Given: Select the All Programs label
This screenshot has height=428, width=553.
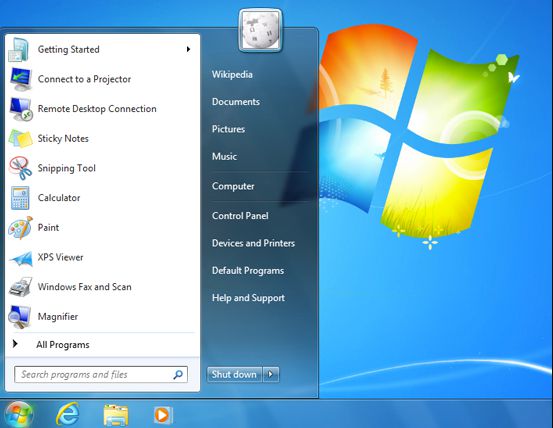Looking at the screenshot, I should 63,345.
